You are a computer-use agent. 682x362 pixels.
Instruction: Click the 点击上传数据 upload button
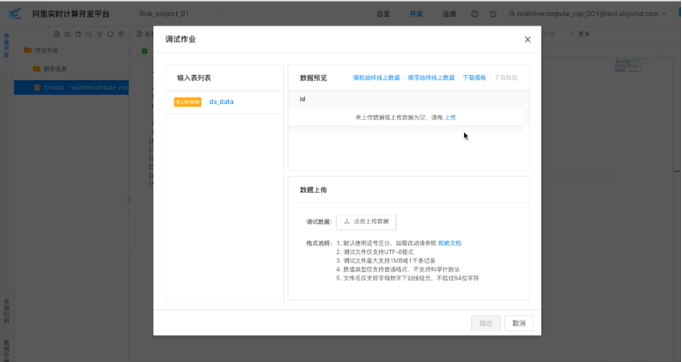pos(366,221)
